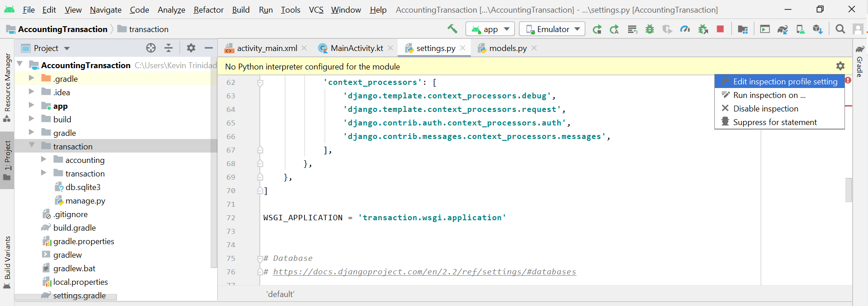Toggle code fold marker on line 67

pyautogui.click(x=260, y=150)
